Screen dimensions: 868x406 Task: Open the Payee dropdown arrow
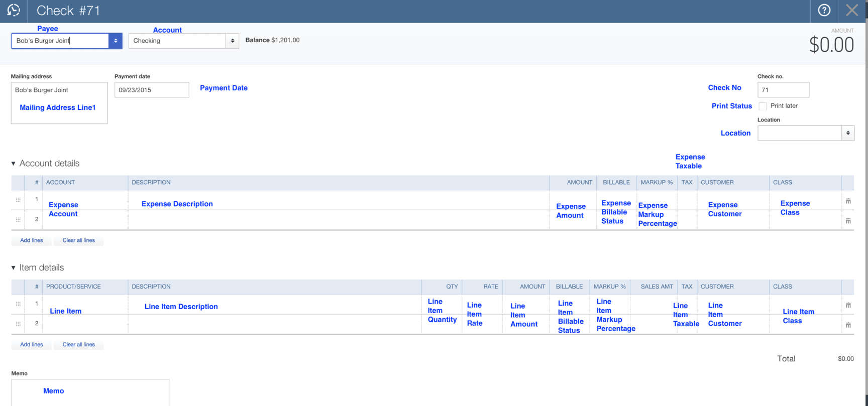click(116, 41)
